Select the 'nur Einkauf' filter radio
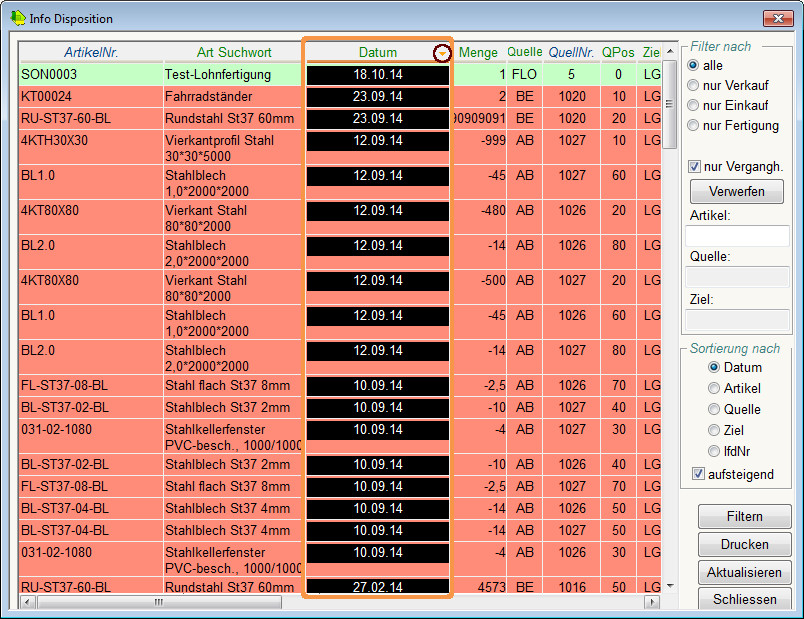 pyautogui.click(x=693, y=106)
